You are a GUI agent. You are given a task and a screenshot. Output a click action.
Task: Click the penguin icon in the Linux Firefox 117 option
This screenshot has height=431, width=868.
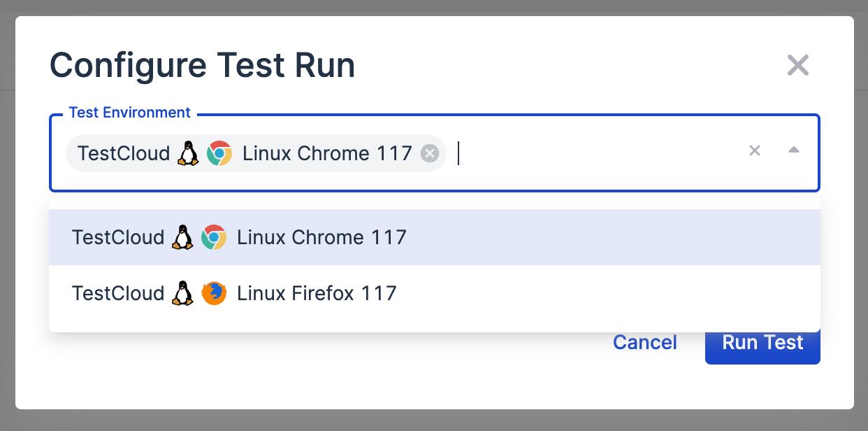[x=182, y=292]
